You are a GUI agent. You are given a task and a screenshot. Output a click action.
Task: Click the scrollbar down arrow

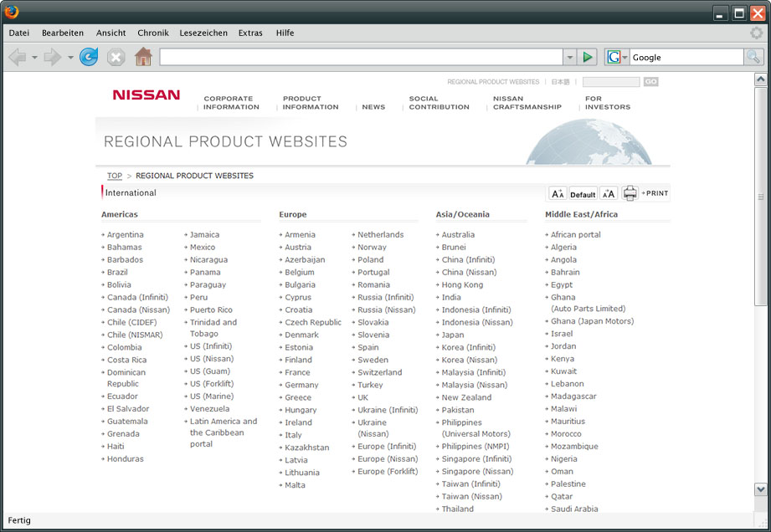[760, 489]
